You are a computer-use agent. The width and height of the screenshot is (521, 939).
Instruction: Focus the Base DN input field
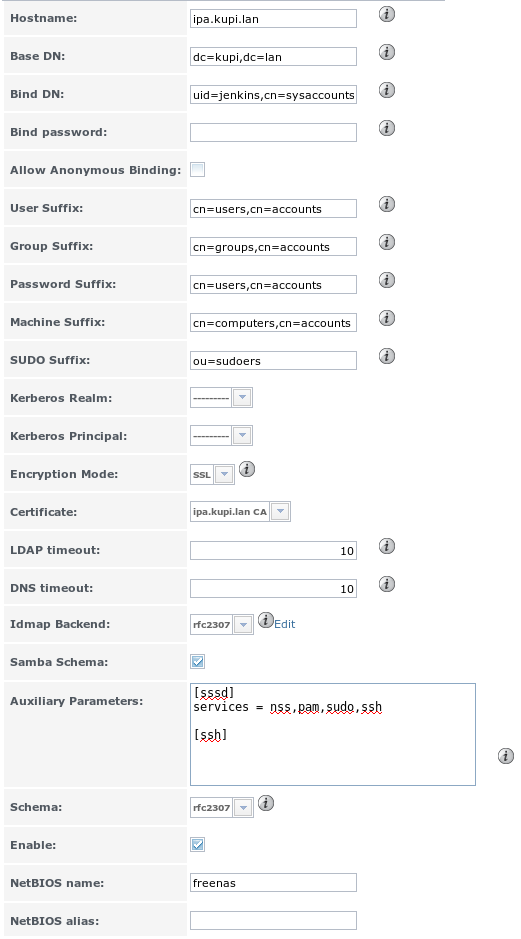coord(274,57)
